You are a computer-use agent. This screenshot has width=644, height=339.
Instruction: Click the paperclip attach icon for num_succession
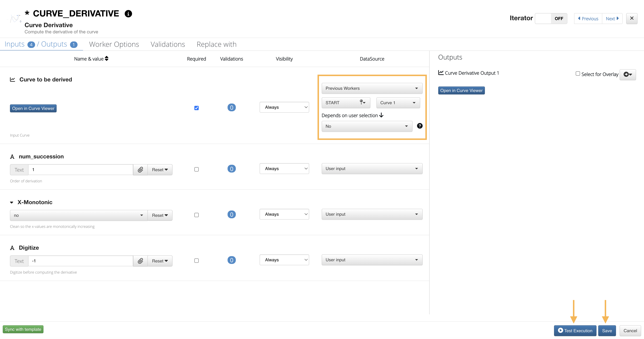point(140,170)
